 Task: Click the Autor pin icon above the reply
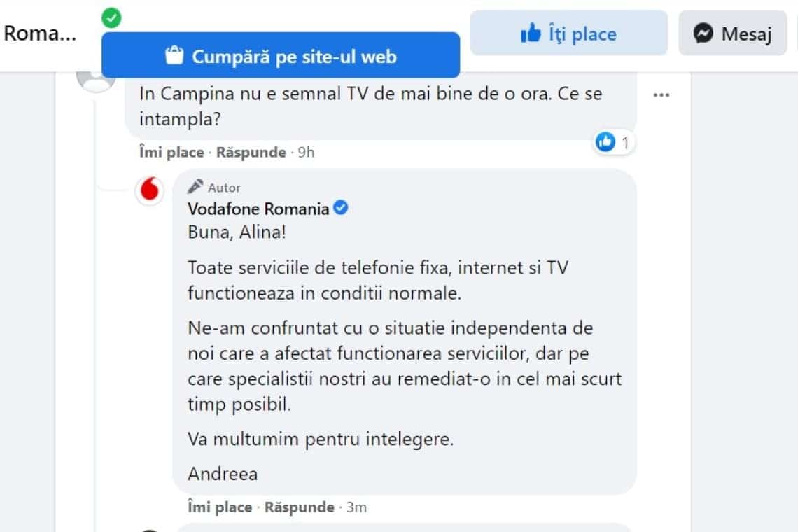[194, 186]
